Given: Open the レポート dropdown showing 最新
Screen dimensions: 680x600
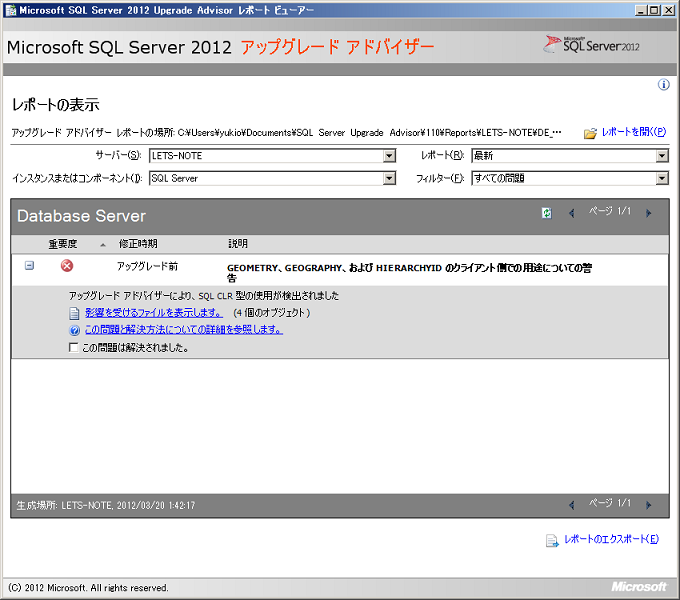Looking at the screenshot, I should click(661, 156).
